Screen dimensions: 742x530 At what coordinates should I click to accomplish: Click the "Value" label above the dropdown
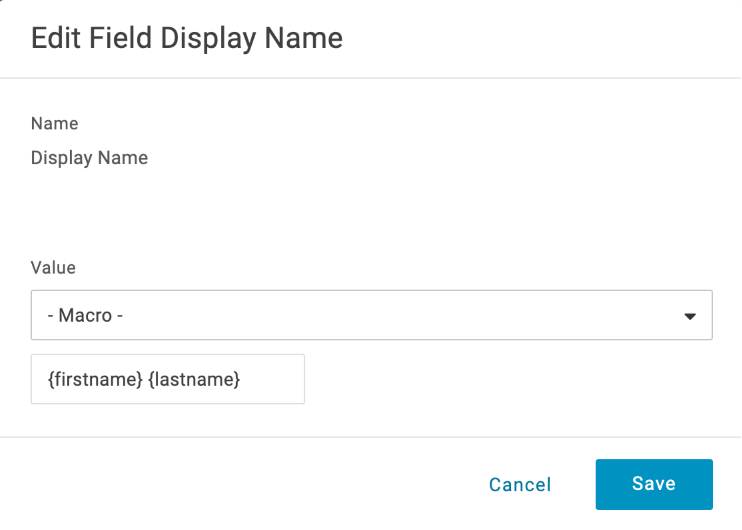pyautogui.click(x=53, y=268)
